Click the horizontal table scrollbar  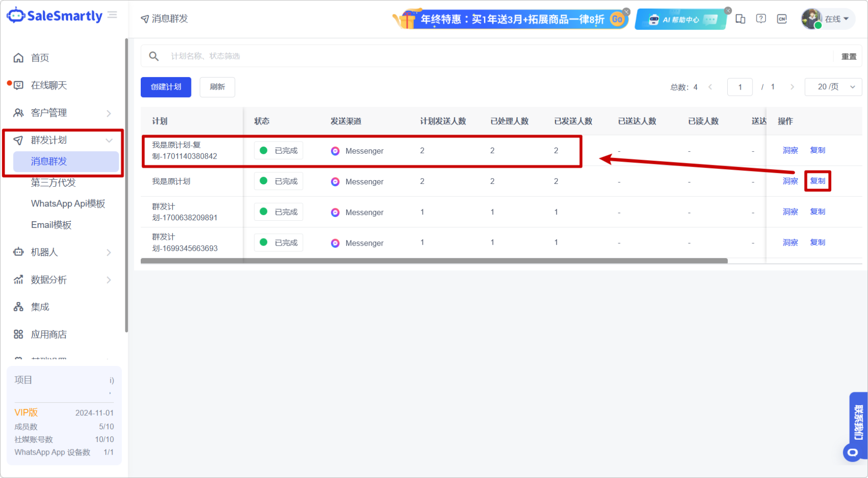(x=434, y=261)
